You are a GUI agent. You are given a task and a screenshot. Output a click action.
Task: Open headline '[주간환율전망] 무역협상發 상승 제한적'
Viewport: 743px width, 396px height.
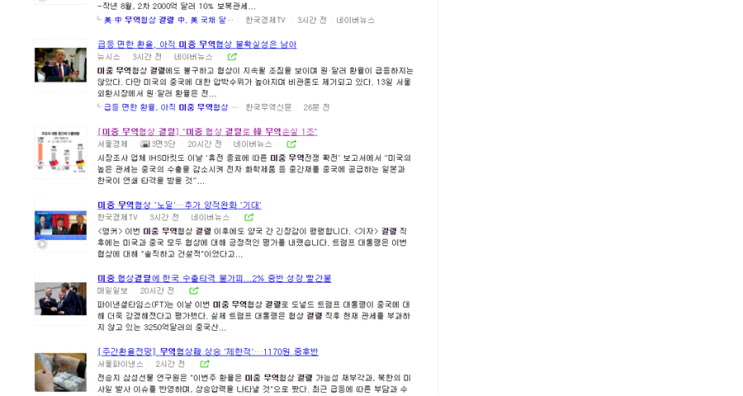point(208,352)
